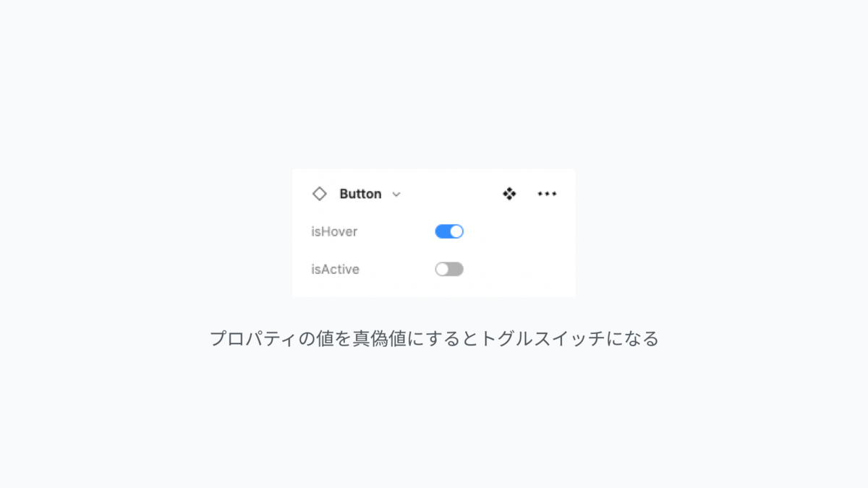Go to main component via diamonds icon
The height and width of the screenshot is (488, 868).
point(509,194)
